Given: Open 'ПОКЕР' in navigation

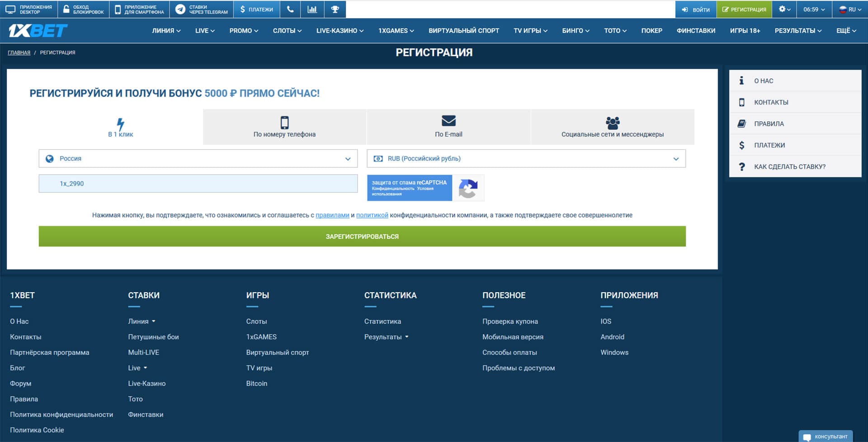Looking at the screenshot, I should tap(651, 31).
